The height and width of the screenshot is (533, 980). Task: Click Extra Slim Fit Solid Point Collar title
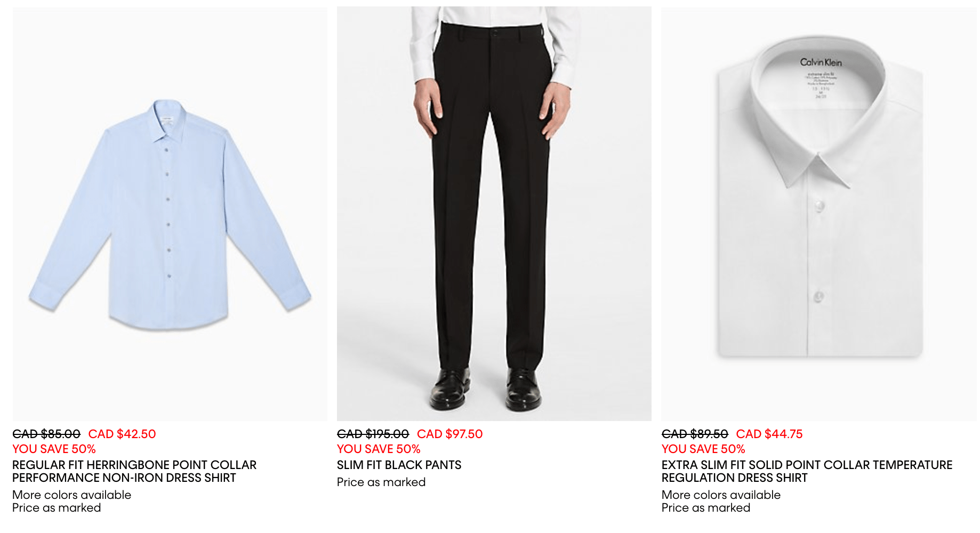point(807,471)
